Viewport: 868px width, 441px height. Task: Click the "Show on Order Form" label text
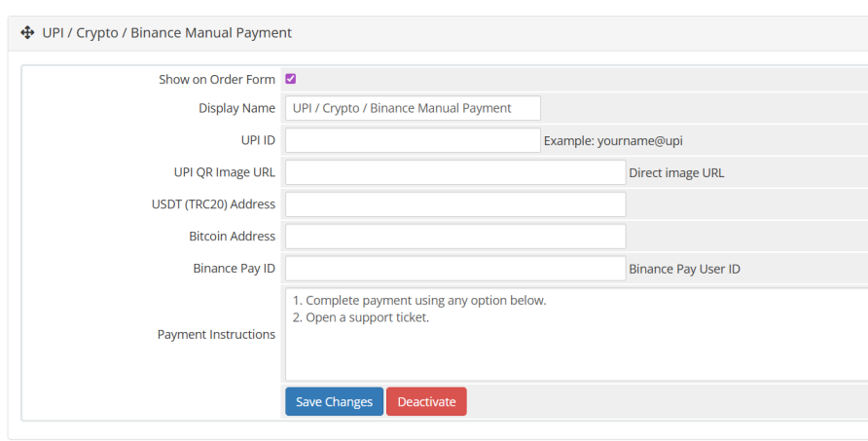click(217, 80)
